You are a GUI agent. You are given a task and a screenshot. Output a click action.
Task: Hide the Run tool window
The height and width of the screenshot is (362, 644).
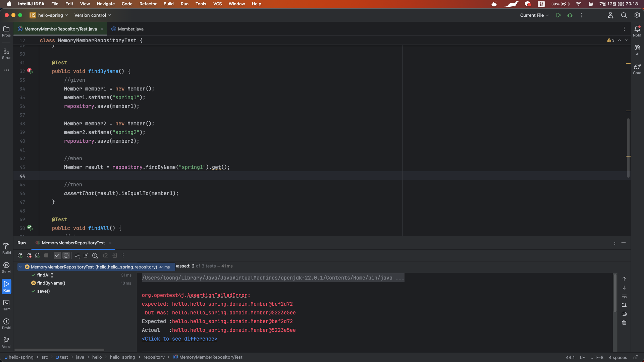[x=624, y=243]
